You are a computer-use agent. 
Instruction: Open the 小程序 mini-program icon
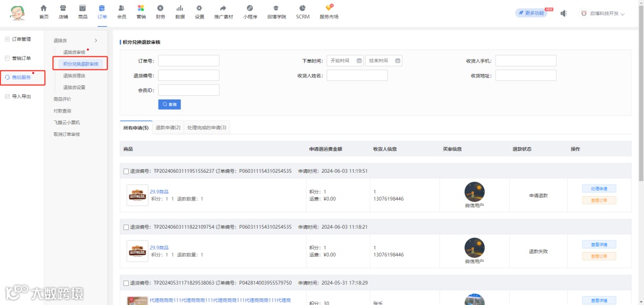coord(250,8)
